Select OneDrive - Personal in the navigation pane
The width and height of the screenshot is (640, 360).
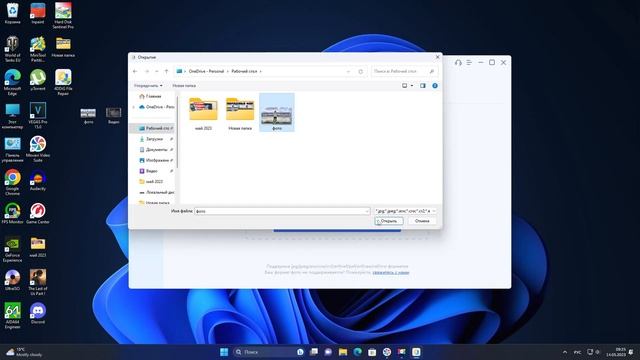tap(157, 107)
